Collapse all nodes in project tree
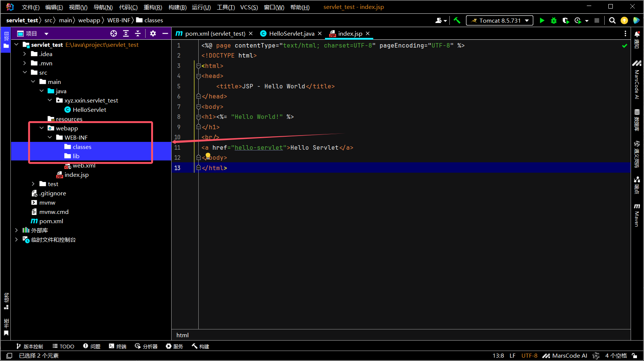This screenshot has width=644, height=361. coord(138,33)
